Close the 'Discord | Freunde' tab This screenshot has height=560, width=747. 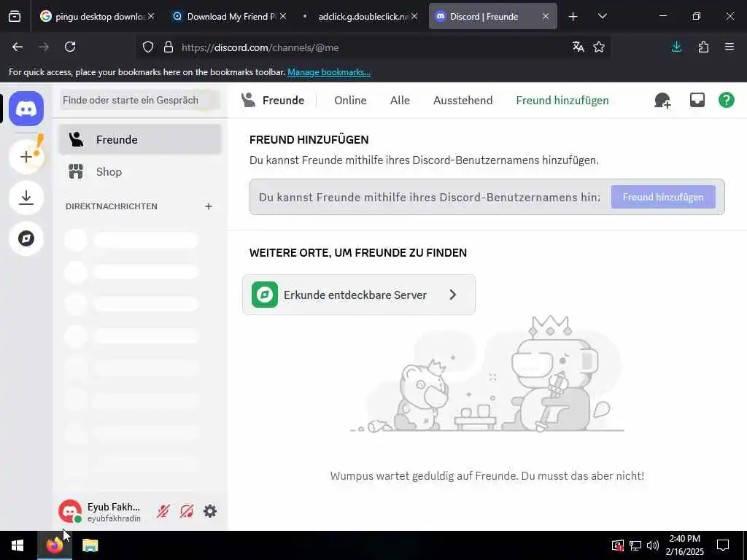[546, 16]
